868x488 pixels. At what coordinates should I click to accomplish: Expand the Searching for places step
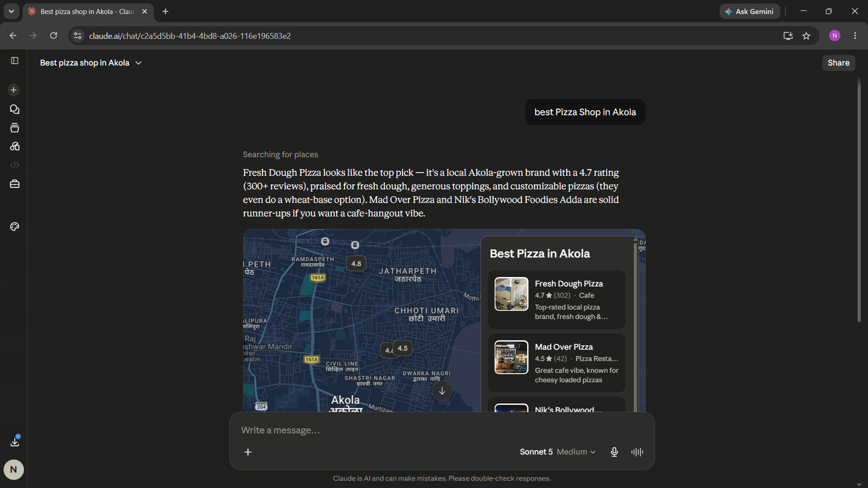(x=280, y=155)
